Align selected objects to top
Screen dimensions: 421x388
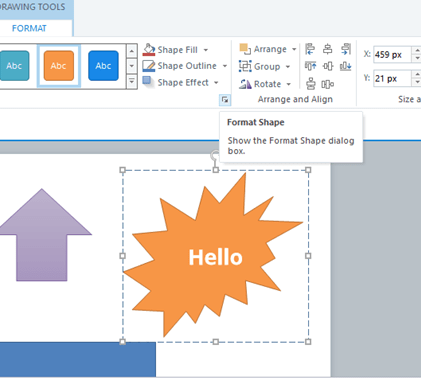310,66
